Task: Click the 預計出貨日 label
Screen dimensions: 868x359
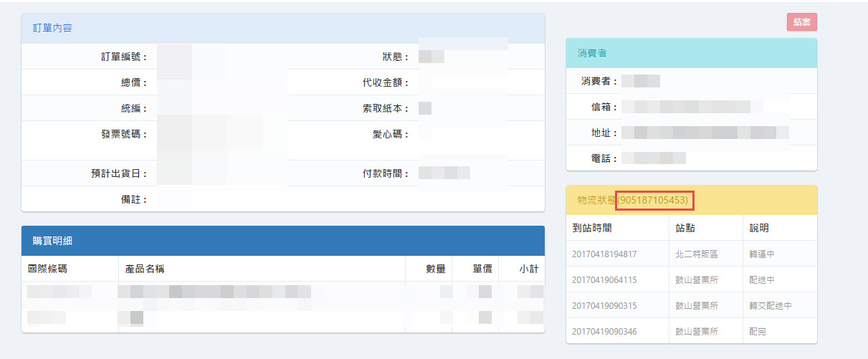Action: coord(119,173)
